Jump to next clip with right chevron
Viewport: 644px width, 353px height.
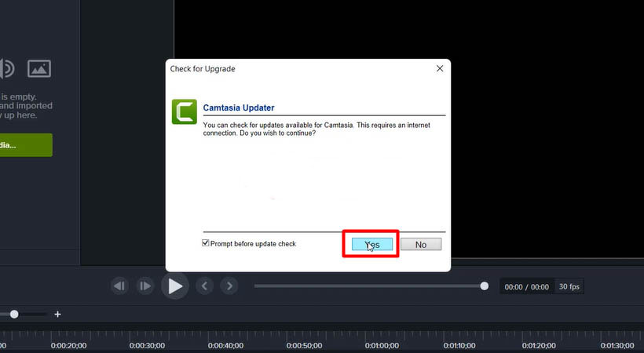coord(229,286)
